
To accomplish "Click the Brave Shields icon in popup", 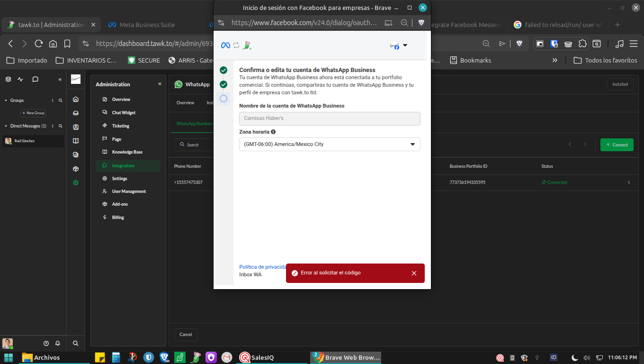I will pyautogui.click(x=421, y=23).
